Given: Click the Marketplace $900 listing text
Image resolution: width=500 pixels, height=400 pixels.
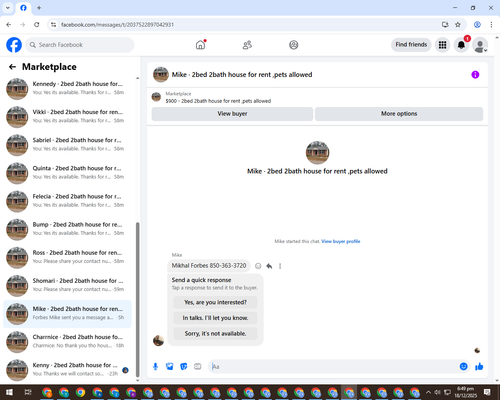Looking at the screenshot, I should (218, 101).
